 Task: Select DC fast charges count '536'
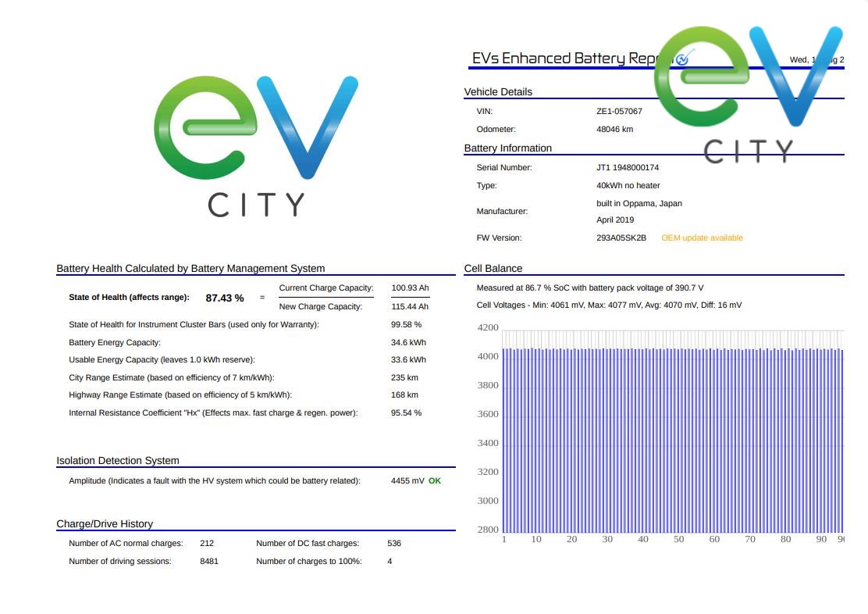[x=394, y=544]
